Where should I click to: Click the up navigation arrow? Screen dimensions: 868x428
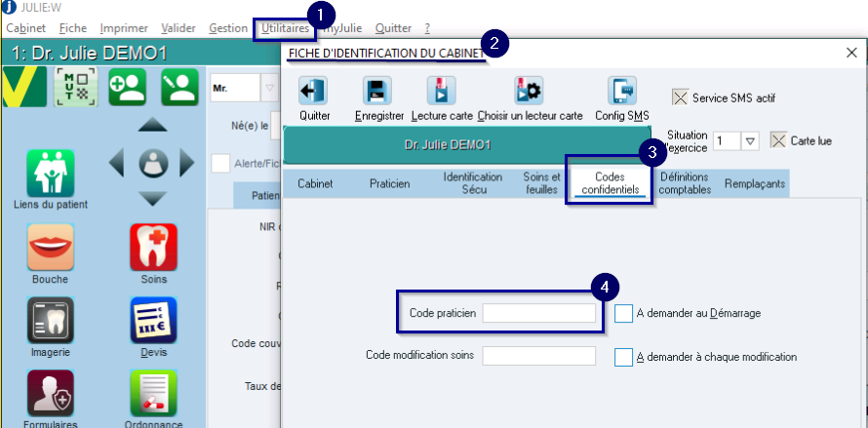[153, 125]
